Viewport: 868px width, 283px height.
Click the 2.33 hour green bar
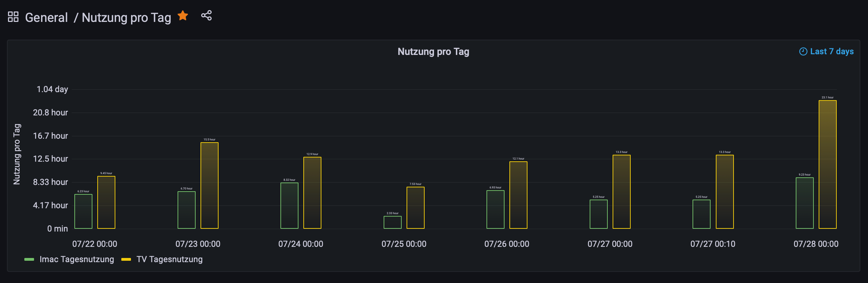click(392, 222)
